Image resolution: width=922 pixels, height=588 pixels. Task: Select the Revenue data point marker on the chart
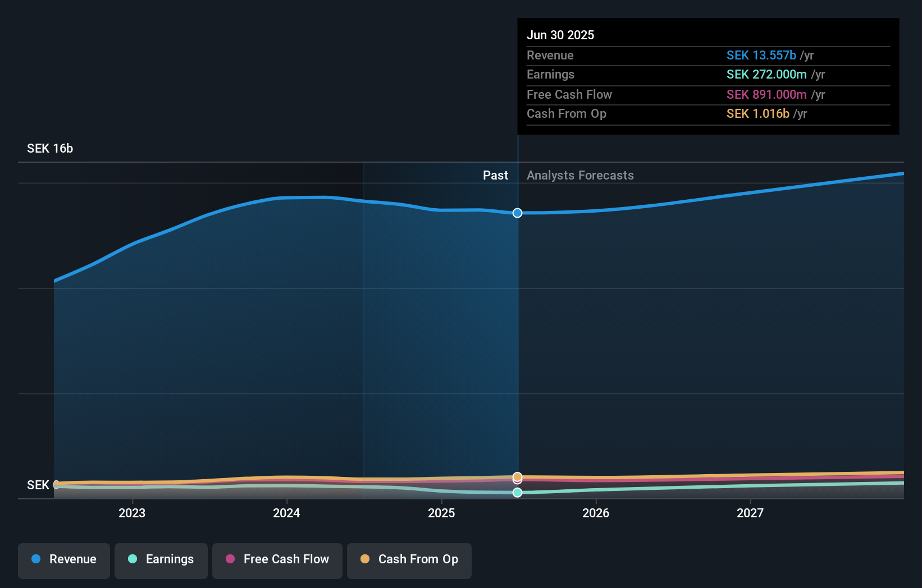(517, 213)
